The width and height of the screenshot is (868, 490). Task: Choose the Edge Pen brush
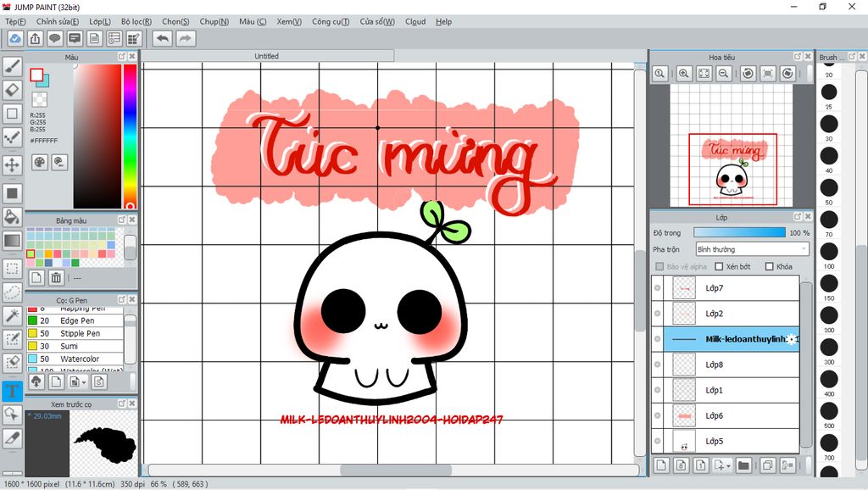[75, 320]
